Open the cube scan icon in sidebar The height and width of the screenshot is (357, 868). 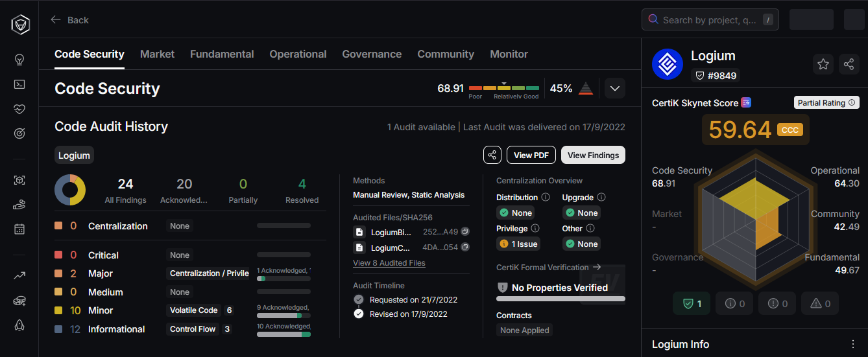[19, 180]
